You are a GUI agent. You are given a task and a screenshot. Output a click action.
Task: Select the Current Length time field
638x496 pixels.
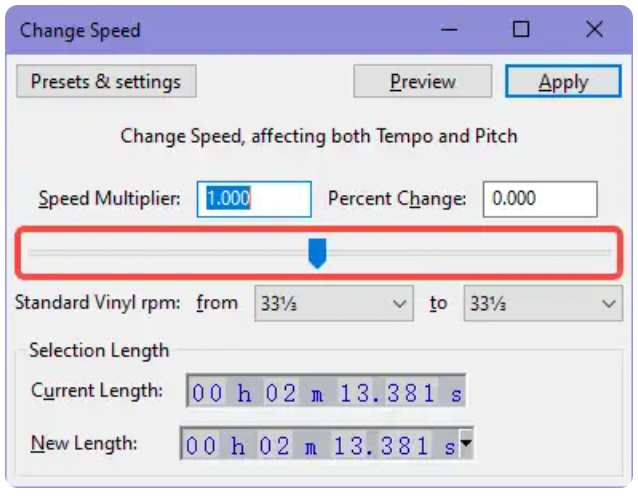click(x=326, y=391)
